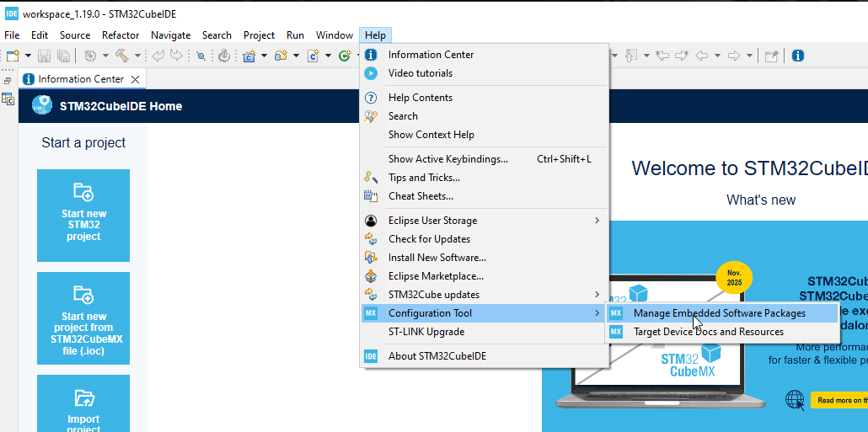Click the build configuration clock-gear icon
This screenshot has width=868, height=432.
pyautogui.click(x=90, y=56)
